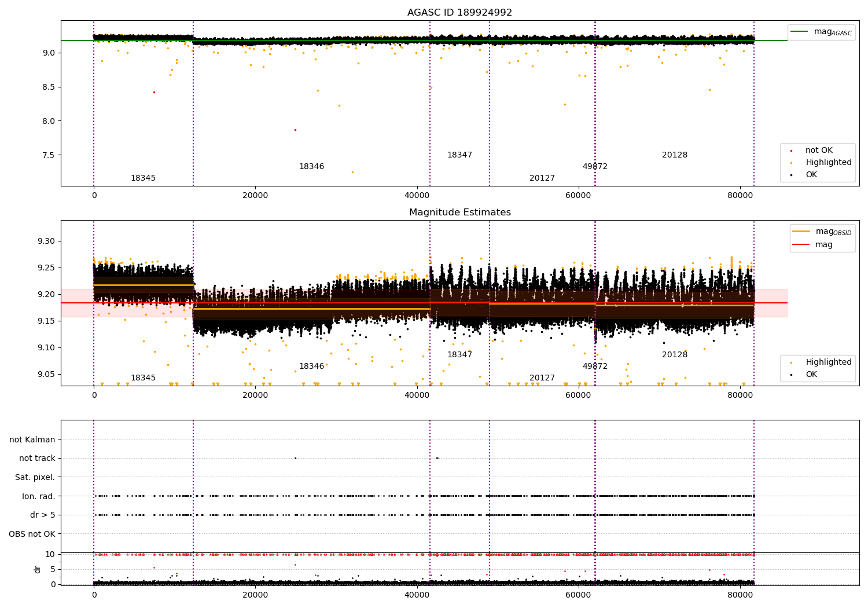Click OBSID label 18345 in top plot
The width and height of the screenshot is (868, 608).
[143, 178]
